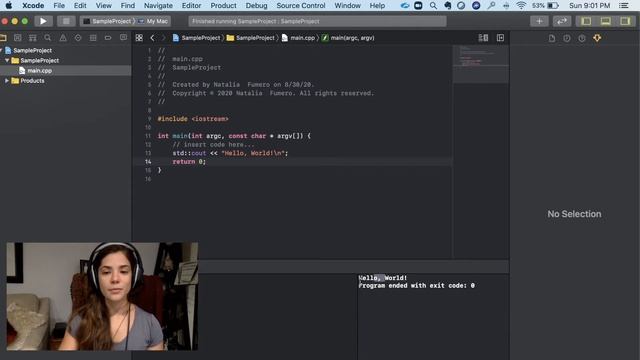640x360 pixels.
Task: Choose the My Mac run destination
Action: pos(153,21)
